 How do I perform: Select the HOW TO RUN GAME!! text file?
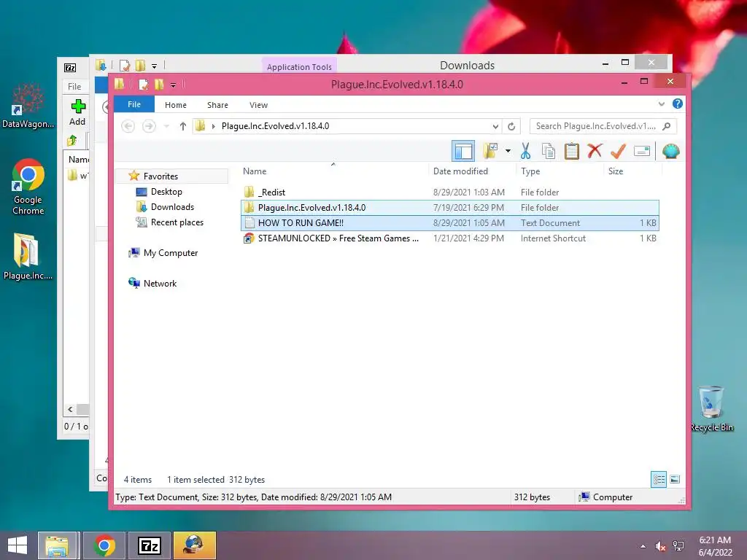point(449,223)
